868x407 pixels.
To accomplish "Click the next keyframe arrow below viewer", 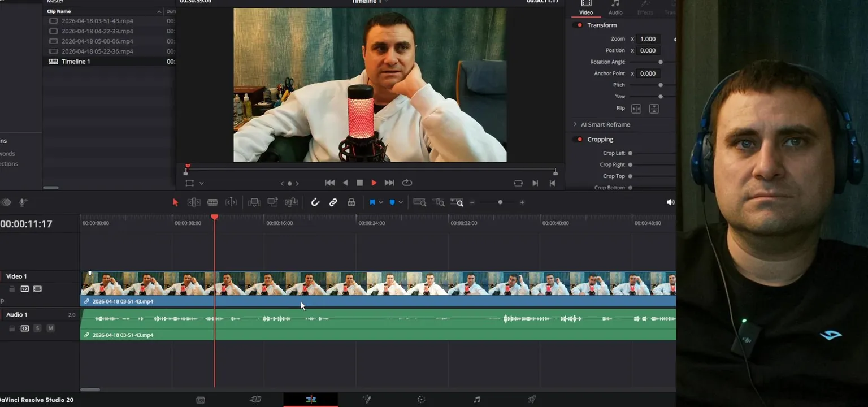I will pos(297,184).
